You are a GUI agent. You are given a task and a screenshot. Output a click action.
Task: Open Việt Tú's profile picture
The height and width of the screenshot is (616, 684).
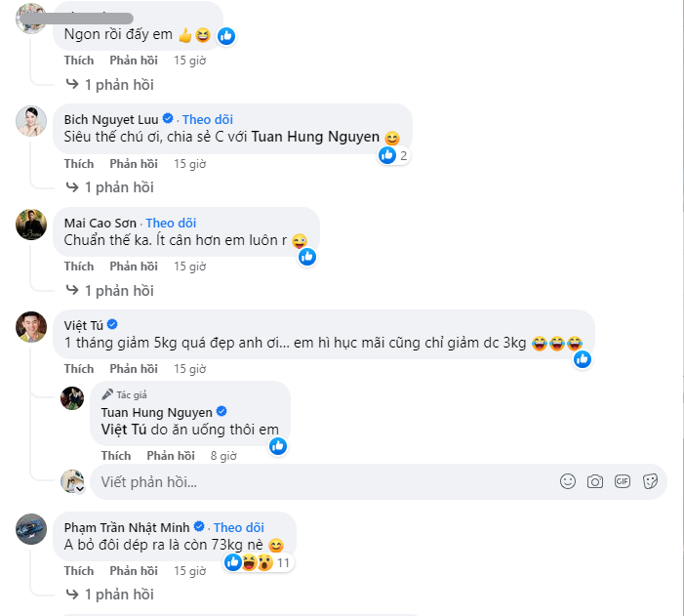(32, 327)
